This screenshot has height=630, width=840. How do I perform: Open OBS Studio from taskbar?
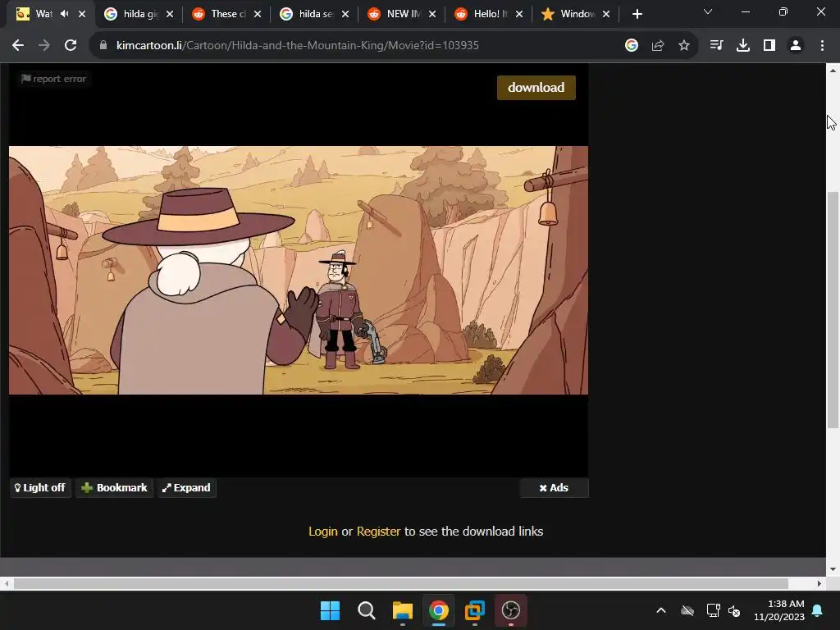point(510,610)
